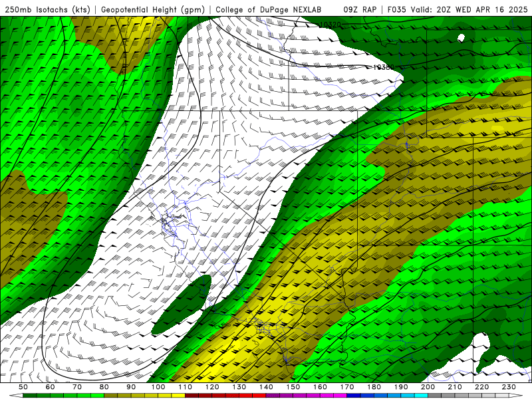Click the "250mb Isotachs (kts)" title text
Screen dimensions: 532x399
[x=47, y=10]
